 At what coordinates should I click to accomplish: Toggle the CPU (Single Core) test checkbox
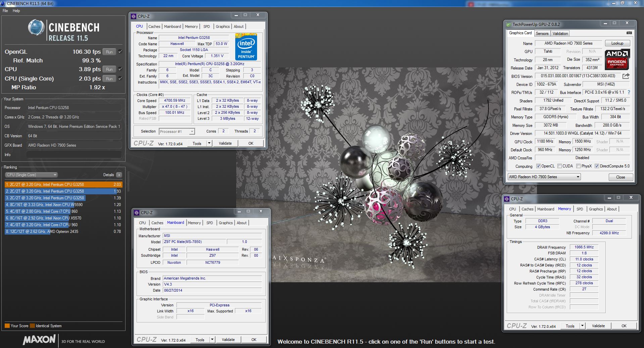(120, 79)
